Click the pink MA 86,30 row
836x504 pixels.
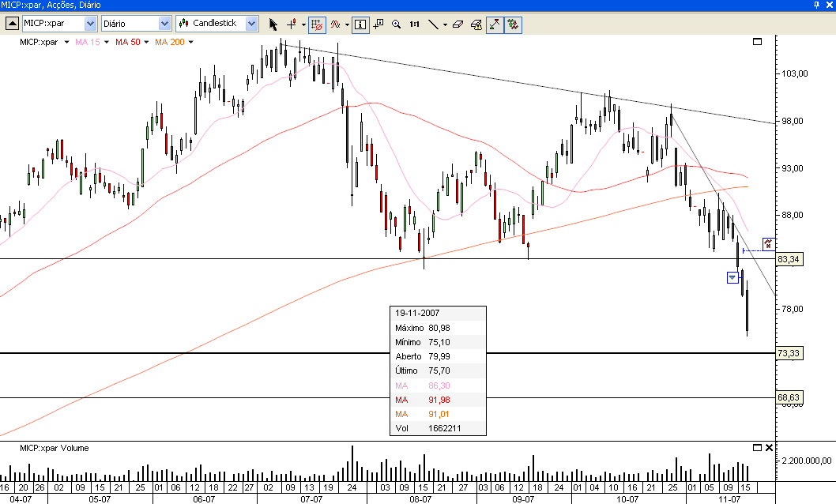[439, 386]
